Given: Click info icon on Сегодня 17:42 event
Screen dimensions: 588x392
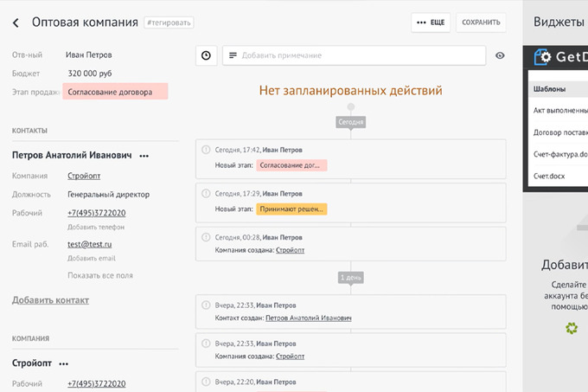Looking at the screenshot, I should [x=205, y=150].
